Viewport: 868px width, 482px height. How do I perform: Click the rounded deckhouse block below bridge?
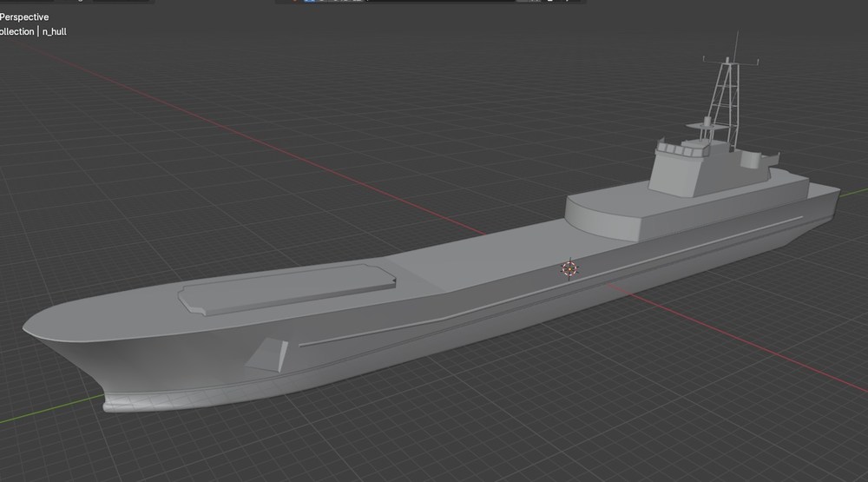tap(602, 216)
